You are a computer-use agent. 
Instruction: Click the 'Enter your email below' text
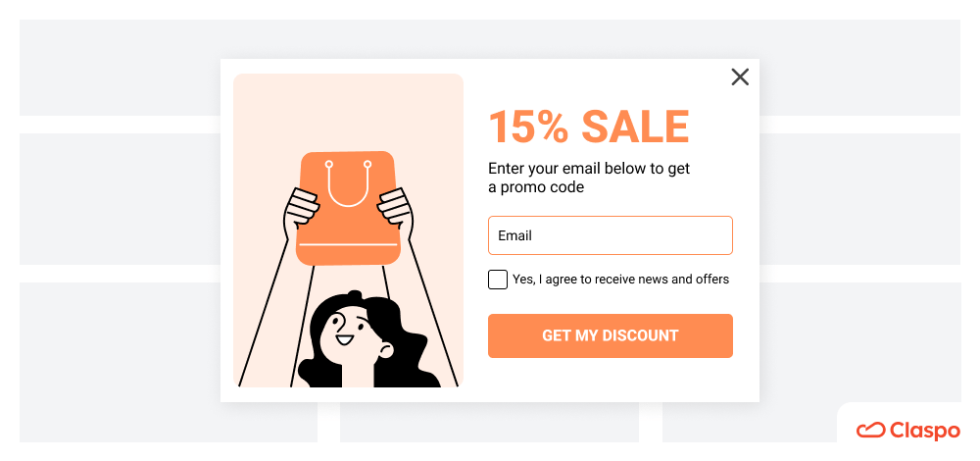568,169
